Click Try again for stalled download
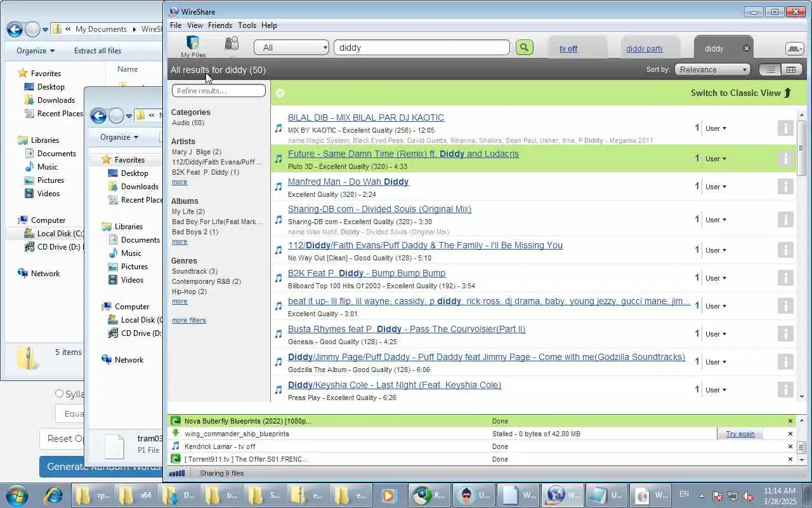The width and height of the screenshot is (812, 508). [740, 434]
